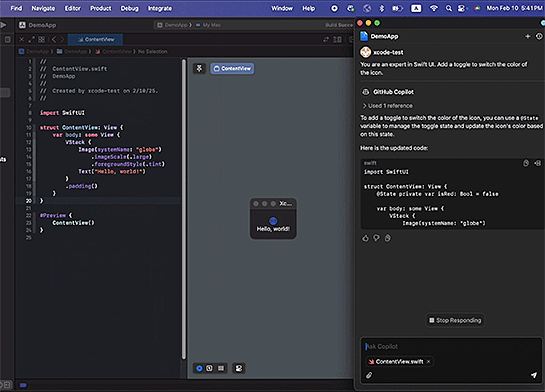Open Copilot chat history clock icon
This screenshot has height=392, width=545.
(539, 36)
